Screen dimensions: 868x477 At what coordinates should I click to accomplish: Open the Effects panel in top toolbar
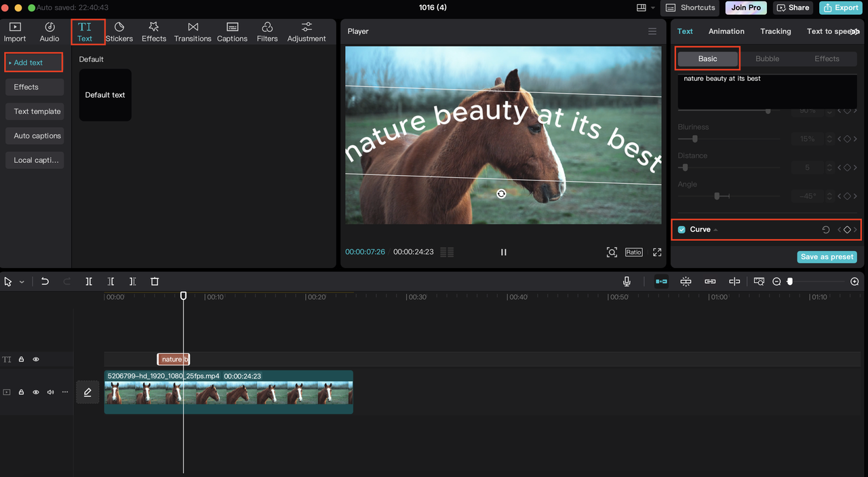(154, 32)
